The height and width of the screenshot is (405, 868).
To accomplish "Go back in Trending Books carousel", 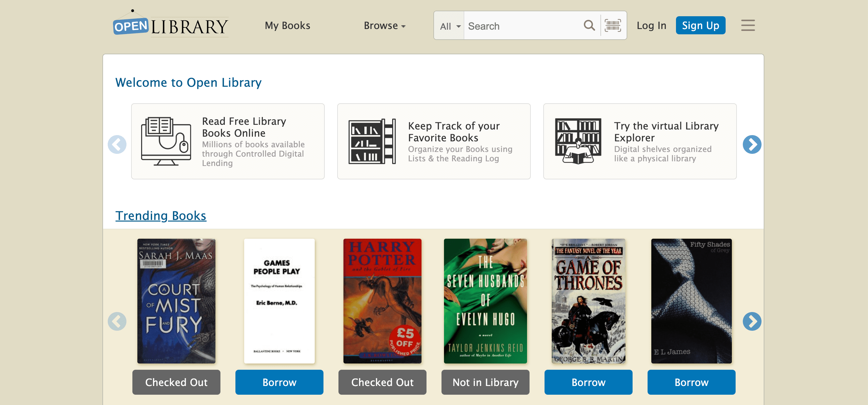I will (x=117, y=321).
